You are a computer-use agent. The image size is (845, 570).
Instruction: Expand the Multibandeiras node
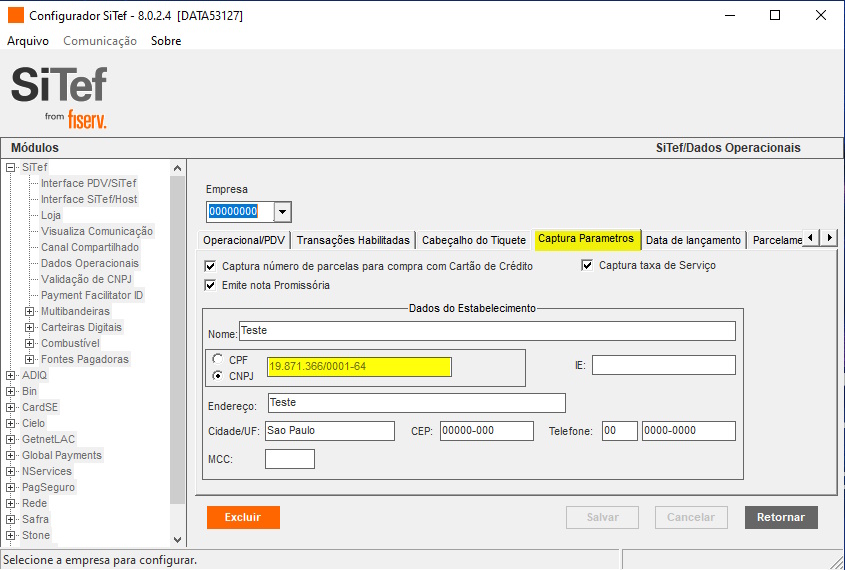[30, 311]
